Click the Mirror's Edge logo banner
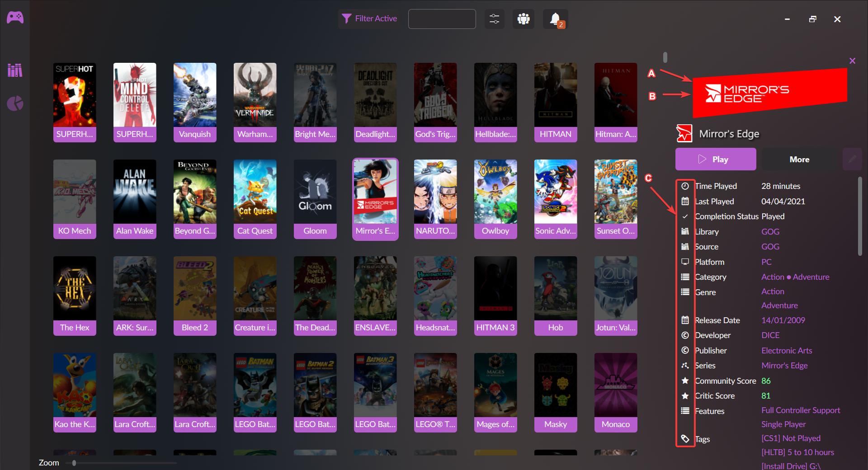The width and height of the screenshot is (868, 470). [x=769, y=92]
